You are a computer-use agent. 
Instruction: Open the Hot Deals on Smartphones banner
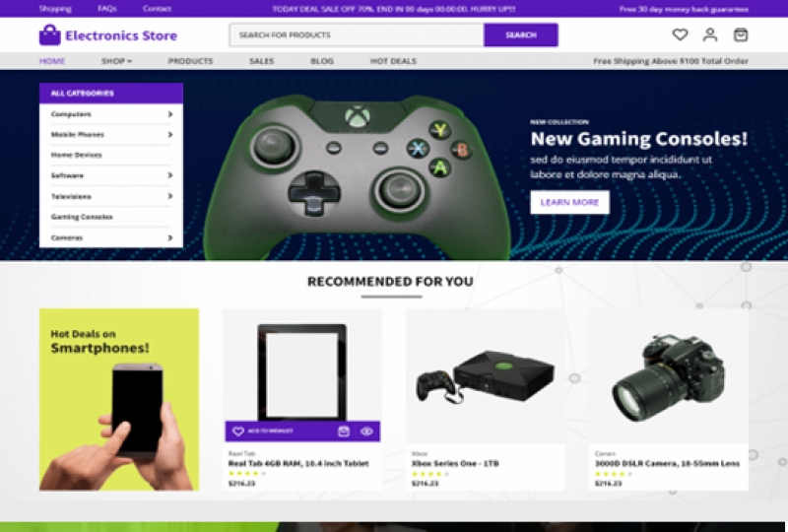coord(119,399)
